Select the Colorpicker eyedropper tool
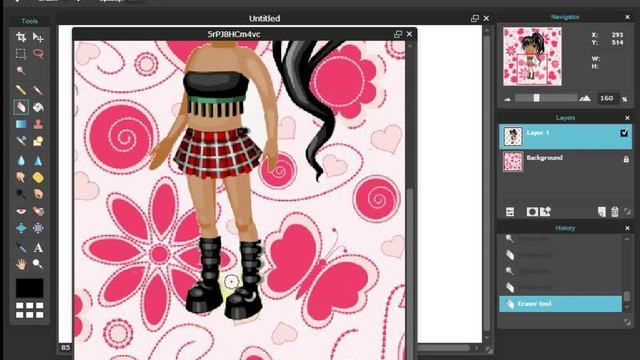Screen dimensions: 640x360 tap(21, 247)
